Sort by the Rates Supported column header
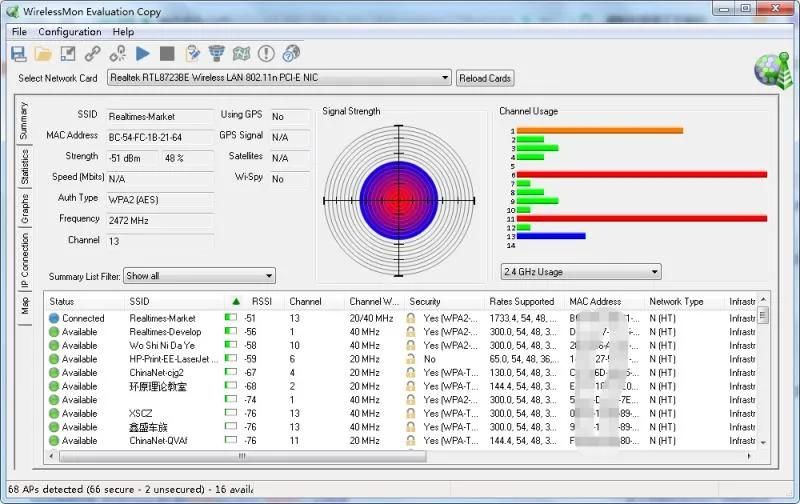This screenshot has height=504, width=800. pyautogui.click(x=524, y=301)
